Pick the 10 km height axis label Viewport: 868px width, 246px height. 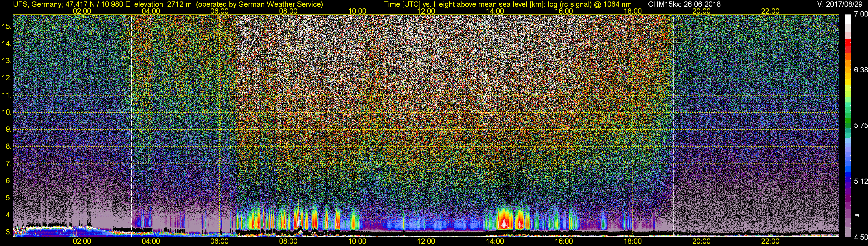pyautogui.click(x=7, y=112)
